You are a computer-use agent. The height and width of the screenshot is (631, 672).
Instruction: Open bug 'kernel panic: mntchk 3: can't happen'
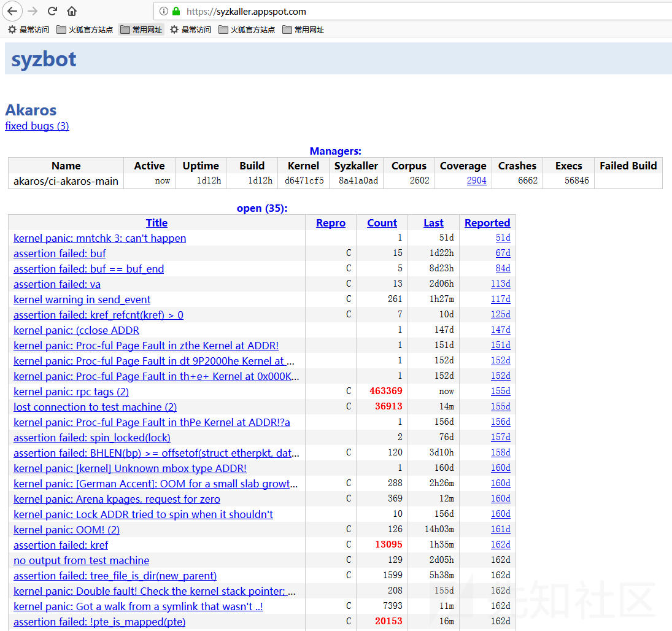click(100, 238)
